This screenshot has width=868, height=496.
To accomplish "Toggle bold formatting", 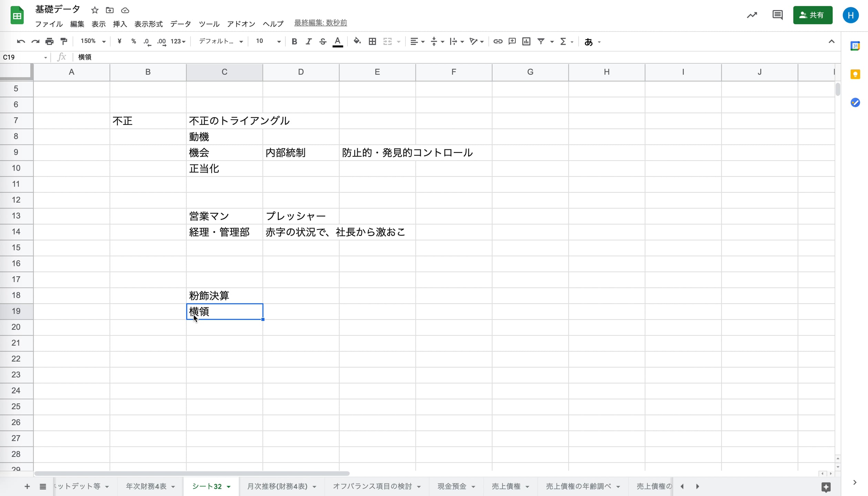I will pos(294,41).
